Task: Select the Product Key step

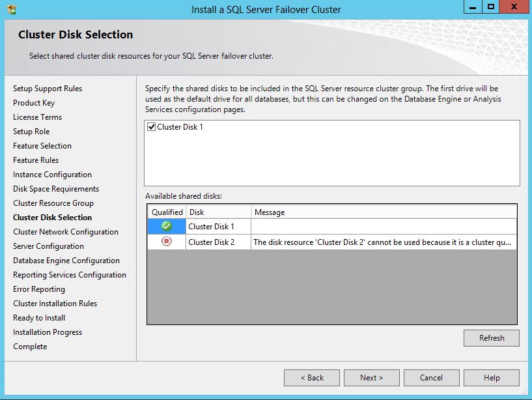Action: click(34, 103)
